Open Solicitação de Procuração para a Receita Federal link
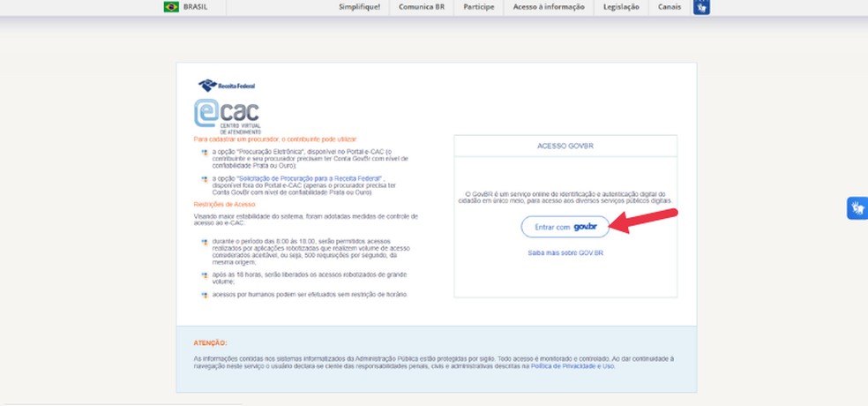The image size is (868, 406). [x=310, y=179]
